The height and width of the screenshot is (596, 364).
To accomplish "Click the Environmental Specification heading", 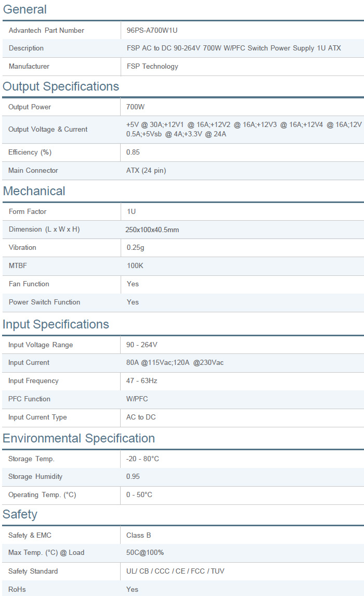I will click(79, 438).
